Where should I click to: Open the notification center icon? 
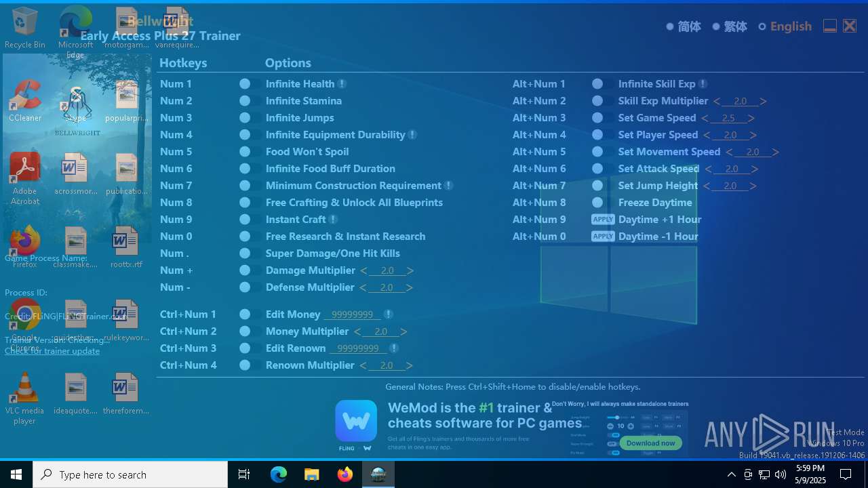tap(846, 474)
